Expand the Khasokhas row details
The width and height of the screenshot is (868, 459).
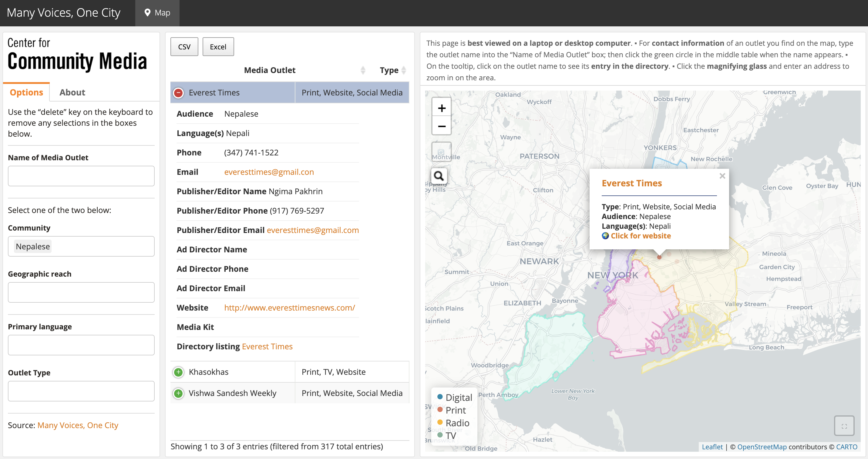(x=178, y=372)
